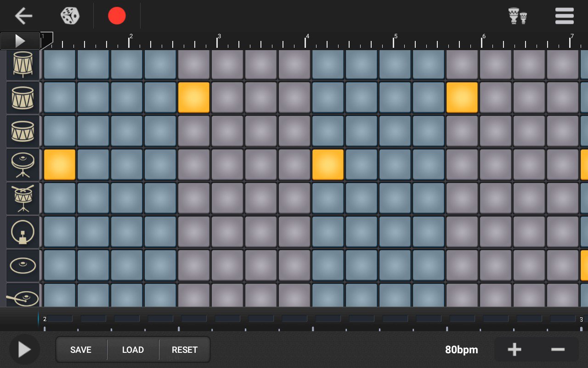
Task: Select the kick bass drum icon
Action: [x=23, y=232]
